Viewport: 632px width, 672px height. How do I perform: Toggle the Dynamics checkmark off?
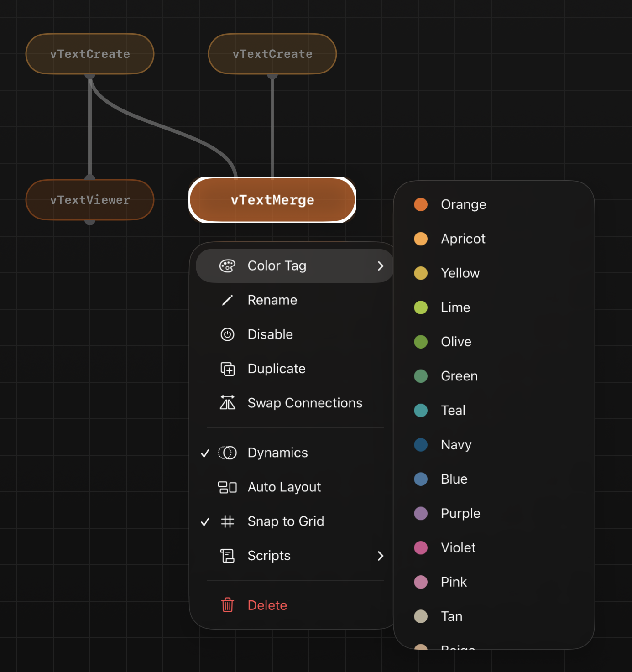(205, 453)
